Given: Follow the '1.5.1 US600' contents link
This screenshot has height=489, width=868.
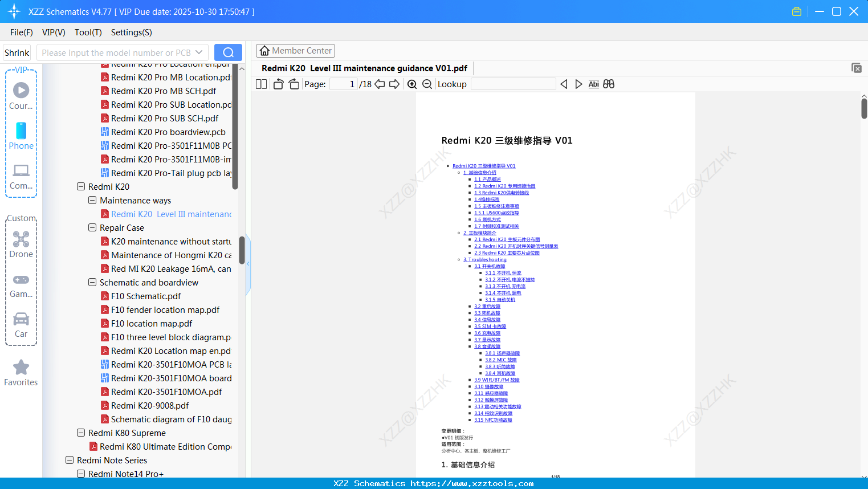Looking at the screenshot, I should pos(496,213).
